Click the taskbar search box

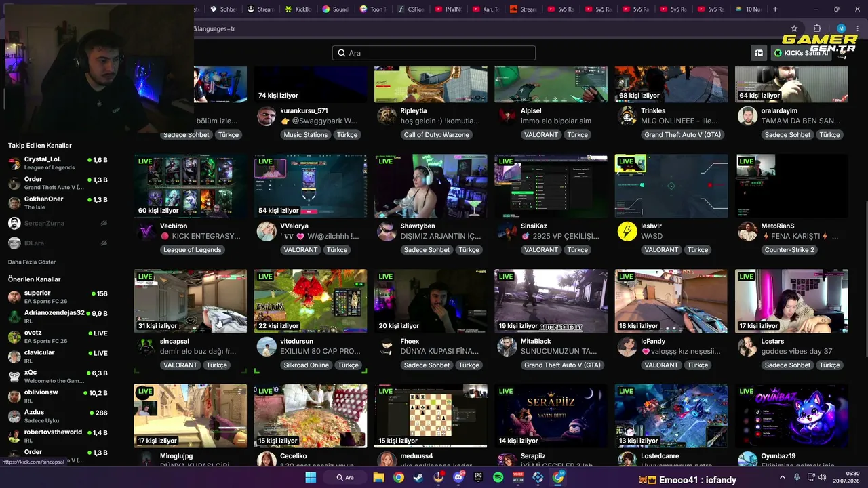(345, 477)
